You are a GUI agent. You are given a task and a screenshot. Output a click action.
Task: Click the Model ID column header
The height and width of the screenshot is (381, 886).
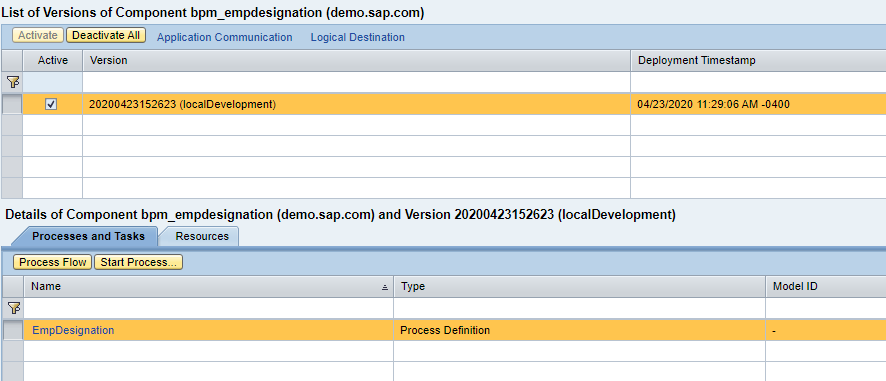(826, 287)
